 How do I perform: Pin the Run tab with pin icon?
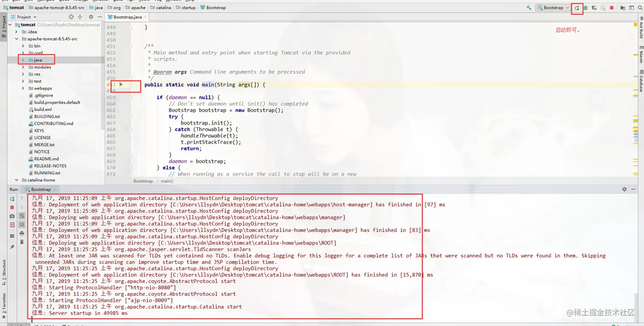pos(12,247)
